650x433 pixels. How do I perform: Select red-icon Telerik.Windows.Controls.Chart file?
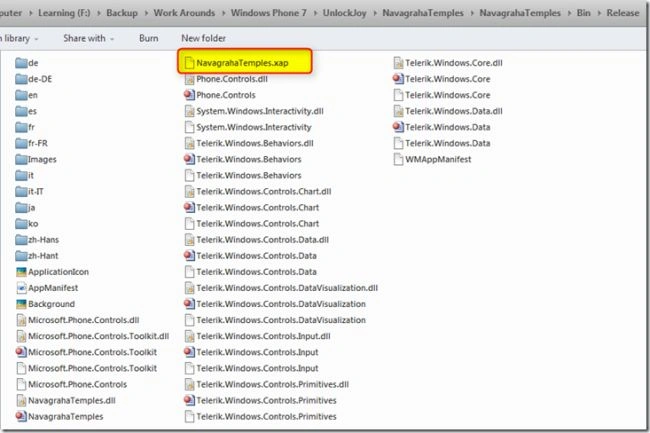[x=252, y=208]
